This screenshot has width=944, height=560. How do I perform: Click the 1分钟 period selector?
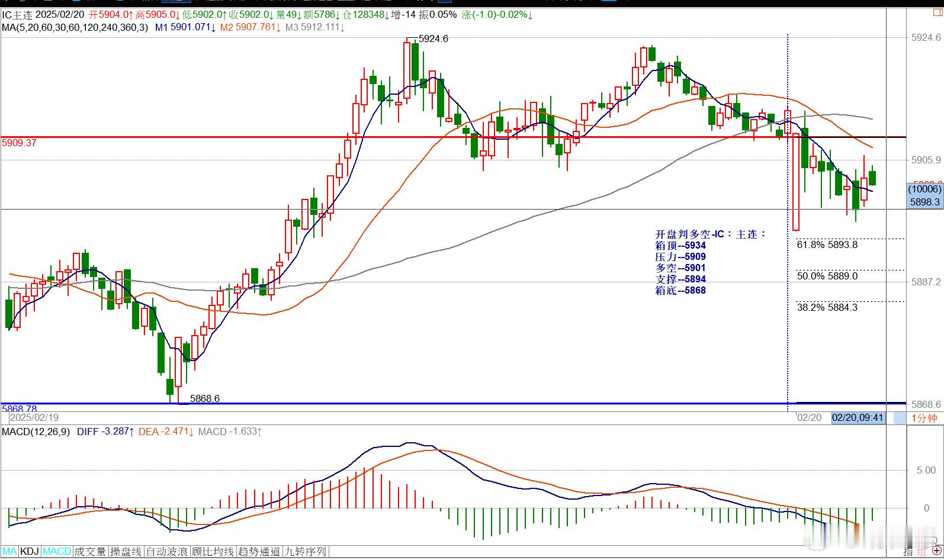pos(924,418)
